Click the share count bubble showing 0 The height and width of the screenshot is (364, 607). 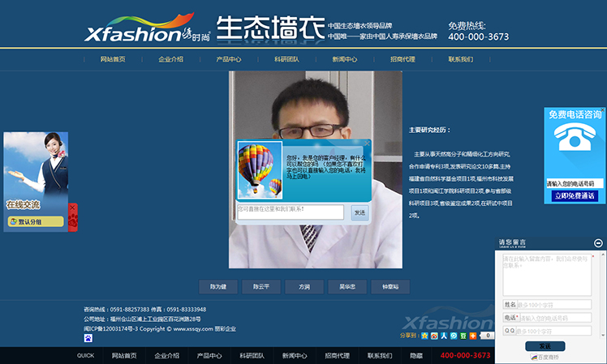[487, 336]
